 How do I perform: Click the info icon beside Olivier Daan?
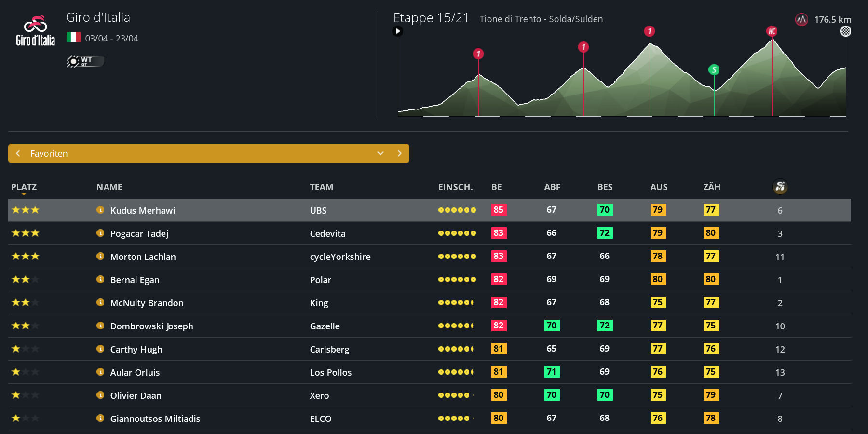[x=100, y=395]
